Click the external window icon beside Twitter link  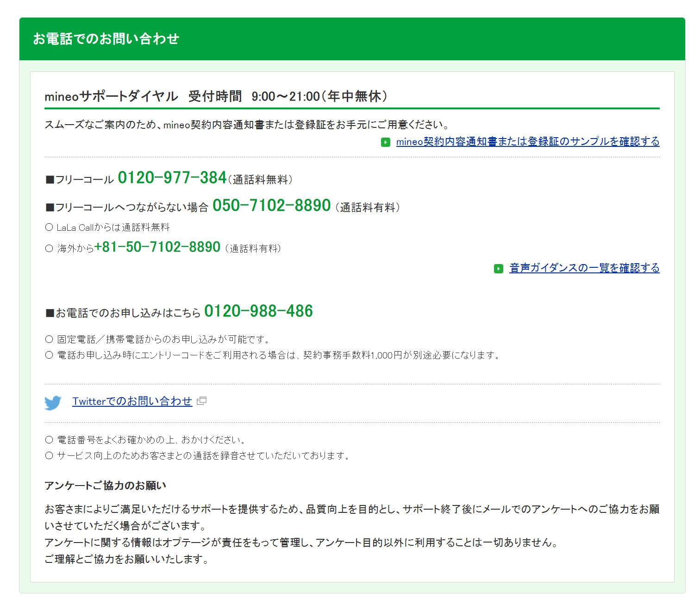[x=201, y=401]
